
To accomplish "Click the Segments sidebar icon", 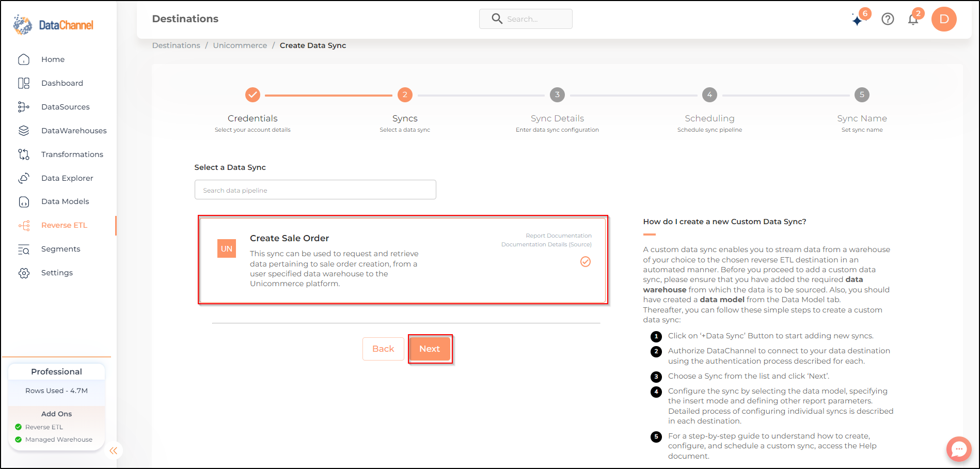I will tap(24, 249).
